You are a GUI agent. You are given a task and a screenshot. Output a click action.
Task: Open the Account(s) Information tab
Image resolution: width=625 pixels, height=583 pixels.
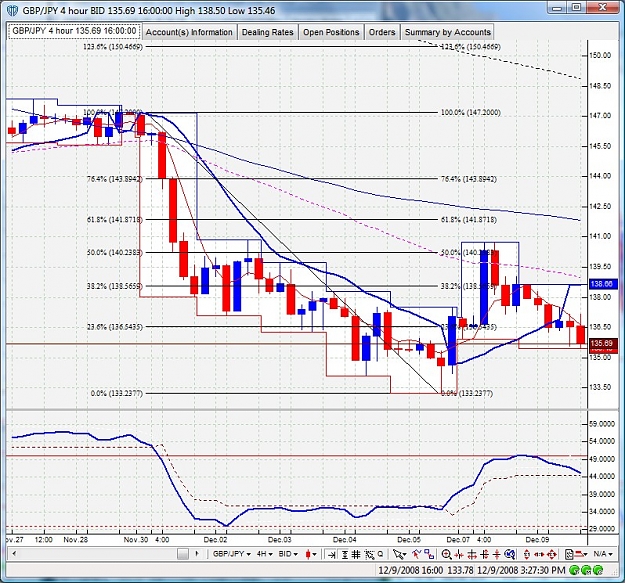(x=189, y=32)
